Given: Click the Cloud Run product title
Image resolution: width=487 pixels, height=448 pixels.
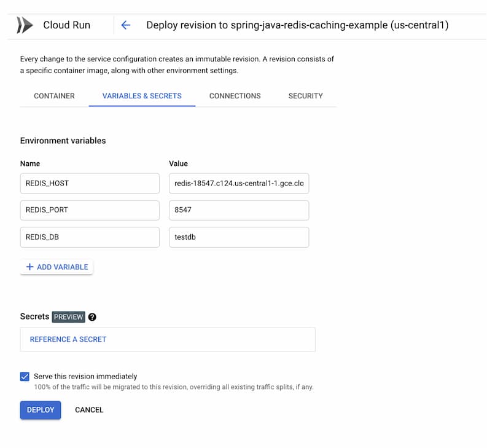Looking at the screenshot, I should [66, 25].
